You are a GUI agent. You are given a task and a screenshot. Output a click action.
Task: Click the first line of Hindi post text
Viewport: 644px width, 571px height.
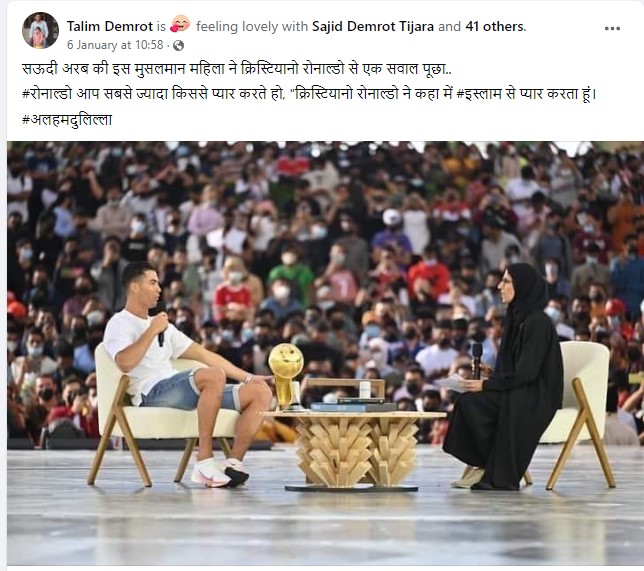coord(237,69)
